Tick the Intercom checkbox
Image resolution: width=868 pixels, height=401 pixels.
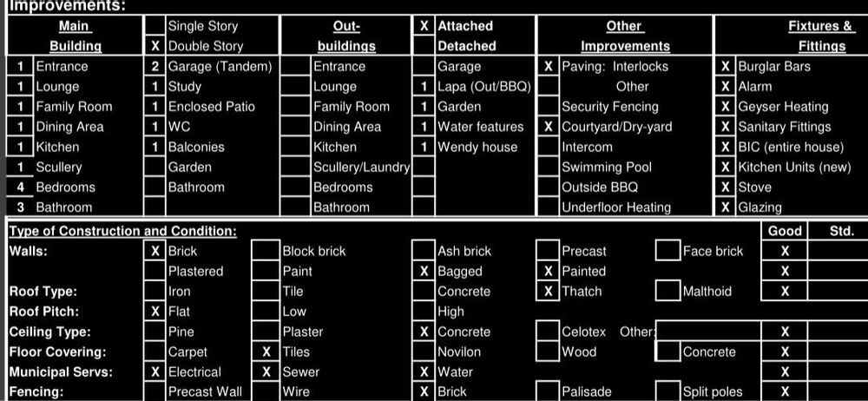(549, 147)
